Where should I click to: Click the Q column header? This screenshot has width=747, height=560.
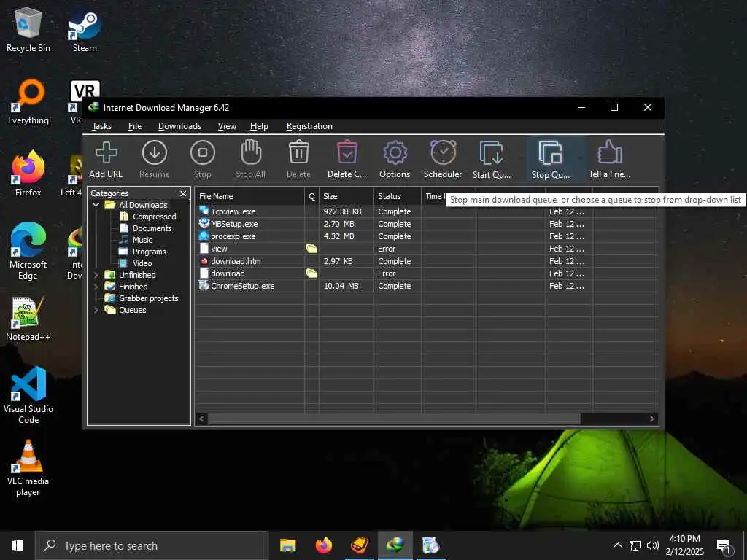click(311, 196)
